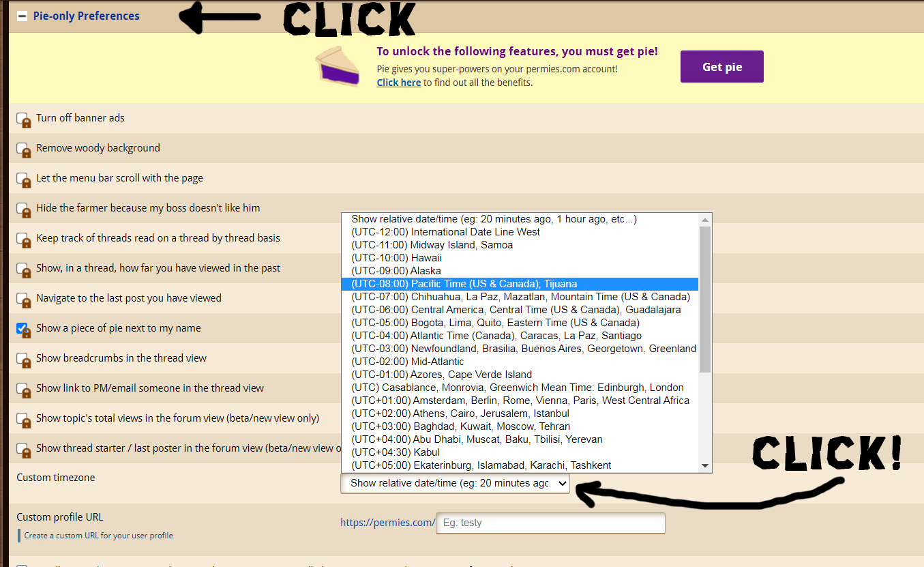Click the Get pie button
The image size is (924, 567).
[x=721, y=67]
